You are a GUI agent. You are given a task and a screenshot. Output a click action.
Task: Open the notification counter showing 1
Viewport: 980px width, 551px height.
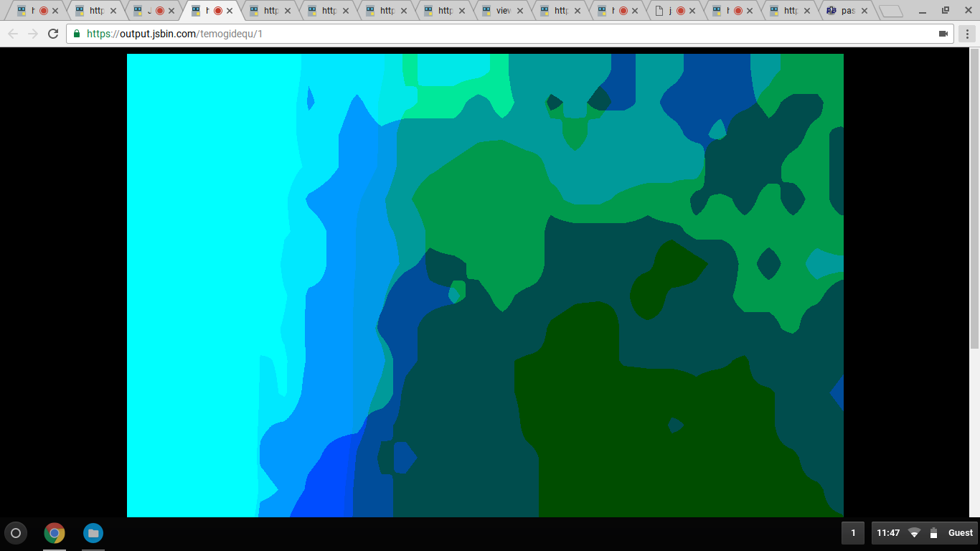pos(853,533)
